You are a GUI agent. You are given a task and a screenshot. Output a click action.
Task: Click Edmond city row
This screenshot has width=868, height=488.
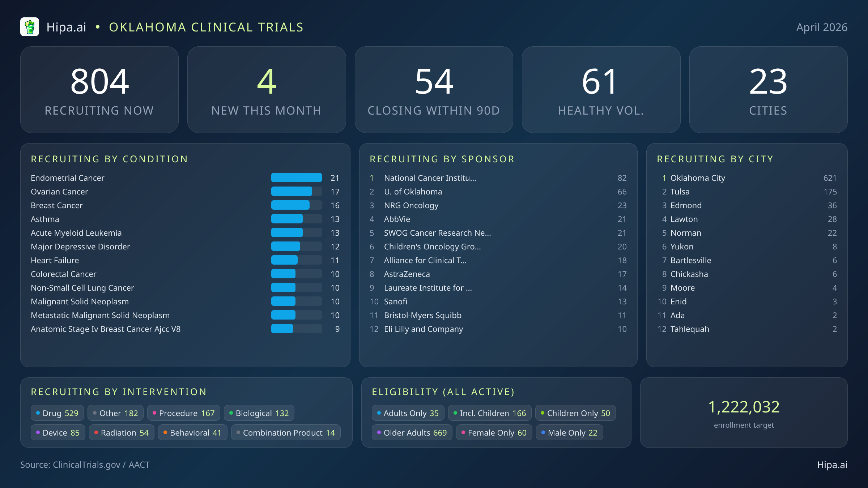click(x=747, y=205)
